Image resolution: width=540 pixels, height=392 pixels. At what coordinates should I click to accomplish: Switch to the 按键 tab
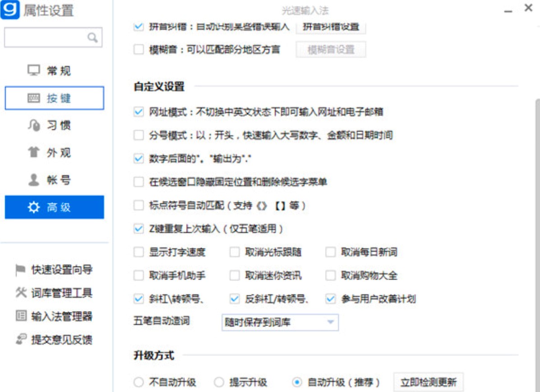tap(55, 98)
